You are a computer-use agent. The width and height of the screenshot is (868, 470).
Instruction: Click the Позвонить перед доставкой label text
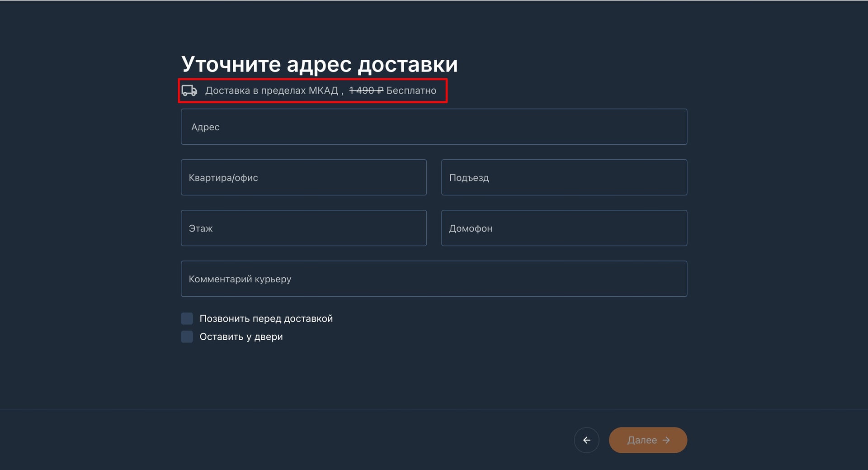pyautogui.click(x=266, y=318)
